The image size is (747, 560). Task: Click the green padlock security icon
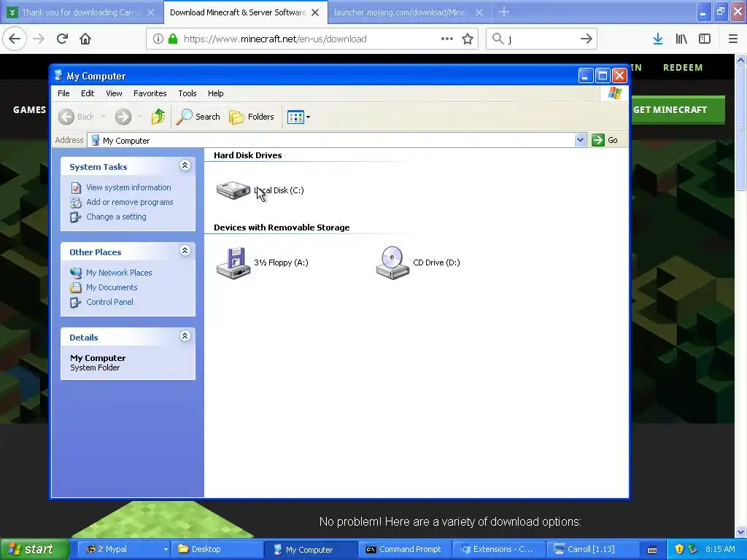[173, 39]
